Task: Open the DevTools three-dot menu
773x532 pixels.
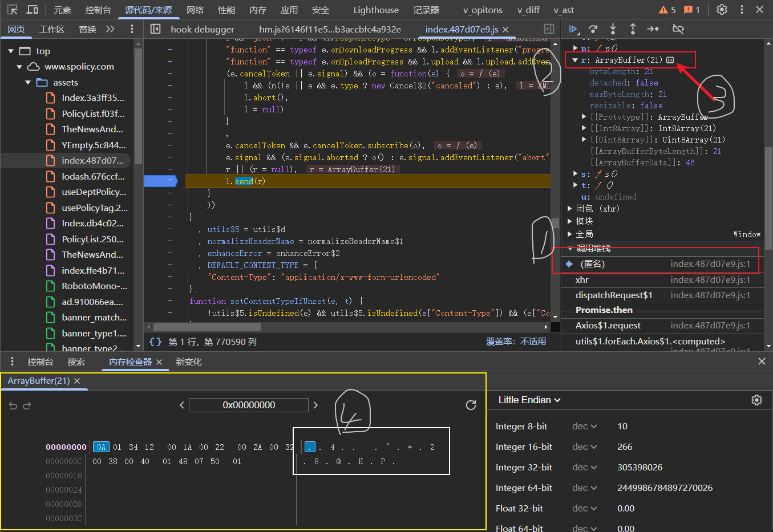Action: pos(742,10)
